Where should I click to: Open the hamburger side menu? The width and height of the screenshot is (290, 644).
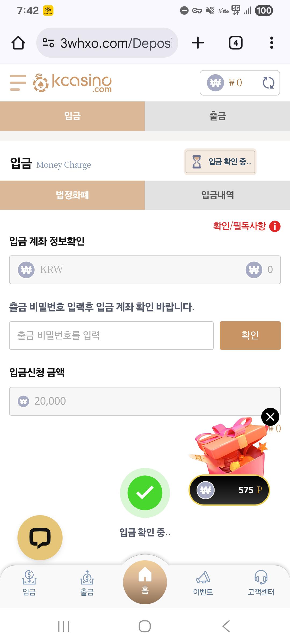(18, 82)
